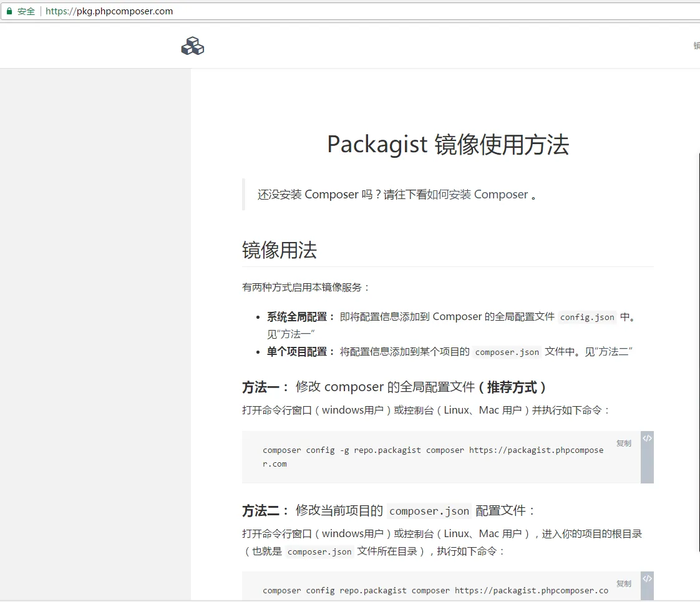700x602 pixels.
Task: Click the 安全 secure label in address bar
Action: (x=26, y=11)
